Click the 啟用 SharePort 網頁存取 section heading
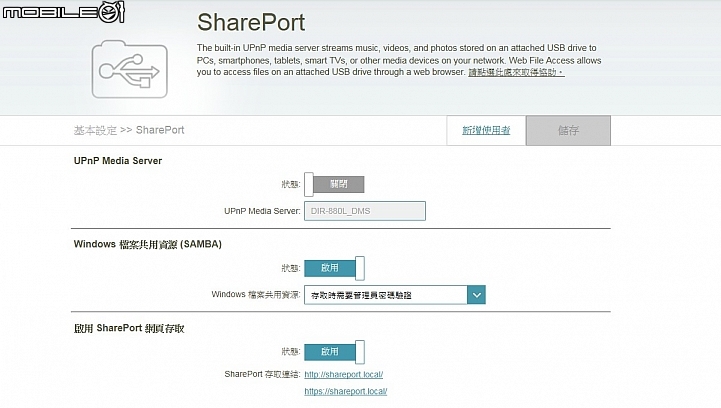This screenshot has width=721, height=408. [129, 328]
